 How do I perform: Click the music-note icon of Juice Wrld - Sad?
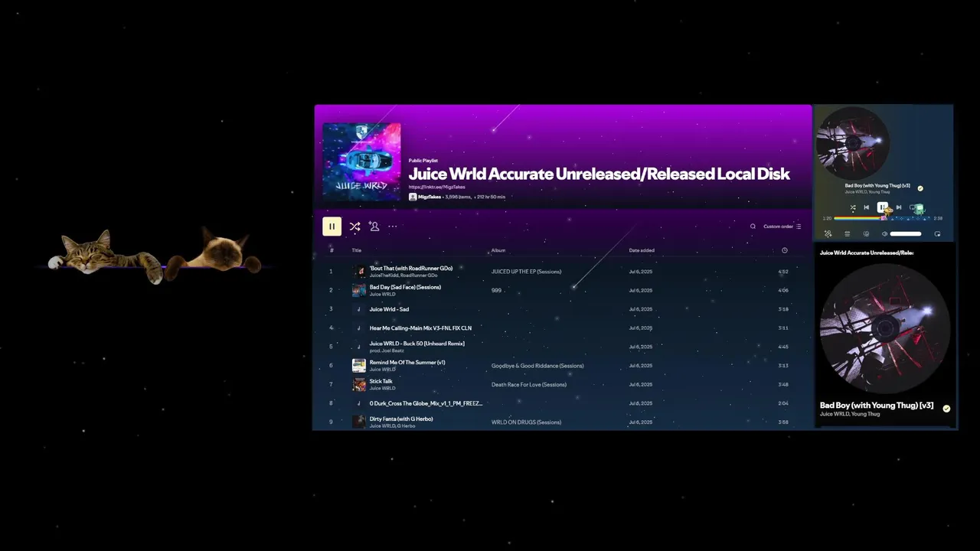click(358, 309)
